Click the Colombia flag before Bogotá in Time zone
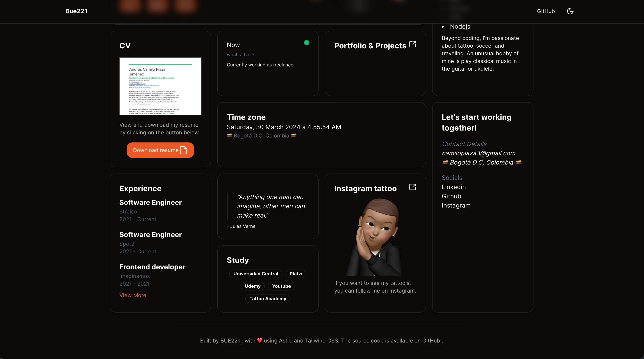644x359 pixels. [229, 135]
